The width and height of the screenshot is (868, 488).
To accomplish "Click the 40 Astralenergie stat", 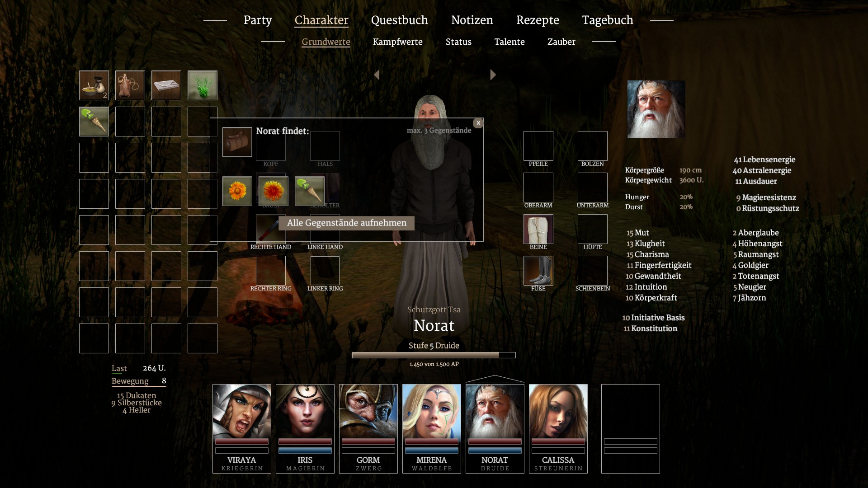I will click(x=762, y=170).
